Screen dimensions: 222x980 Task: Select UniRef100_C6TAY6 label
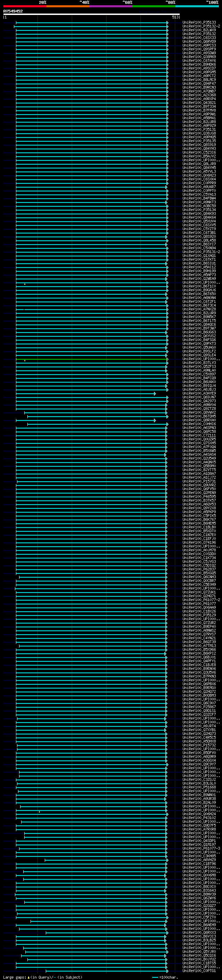[199, 60]
